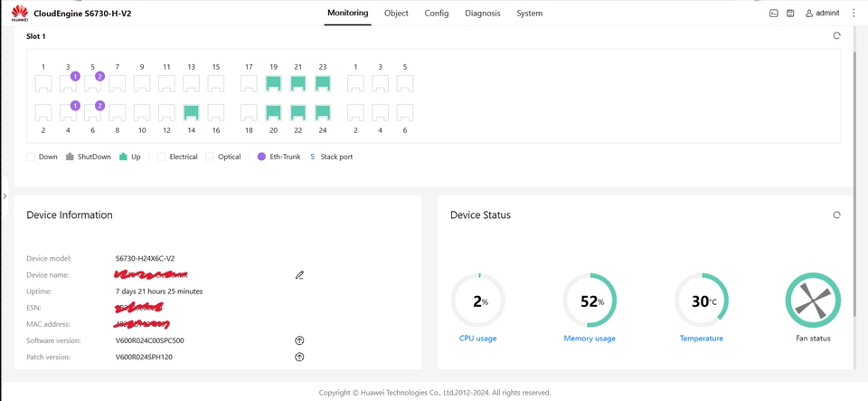
Task: Select port 9 in Slot 1
Action: pyautogui.click(x=142, y=83)
